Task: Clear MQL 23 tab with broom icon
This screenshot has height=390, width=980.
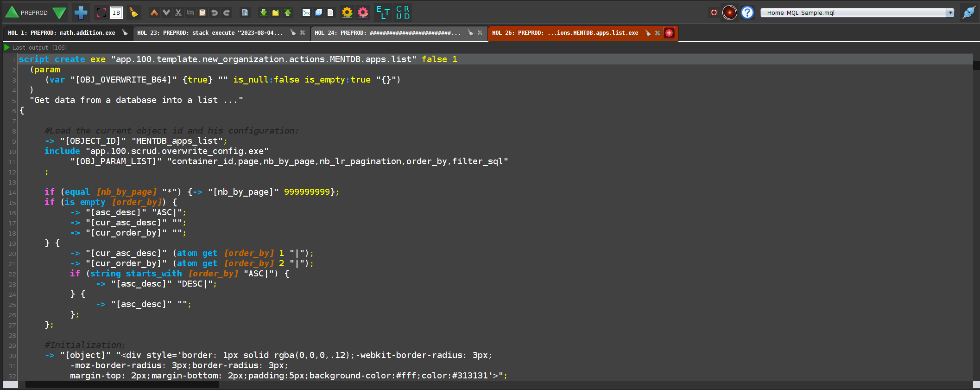Action: point(293,32)
